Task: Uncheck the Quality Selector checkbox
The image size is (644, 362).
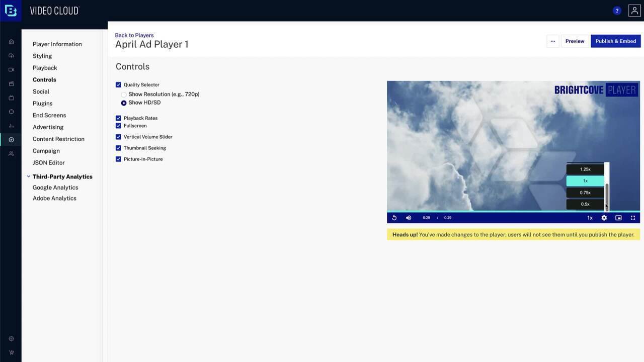Action: pos(118,85)
